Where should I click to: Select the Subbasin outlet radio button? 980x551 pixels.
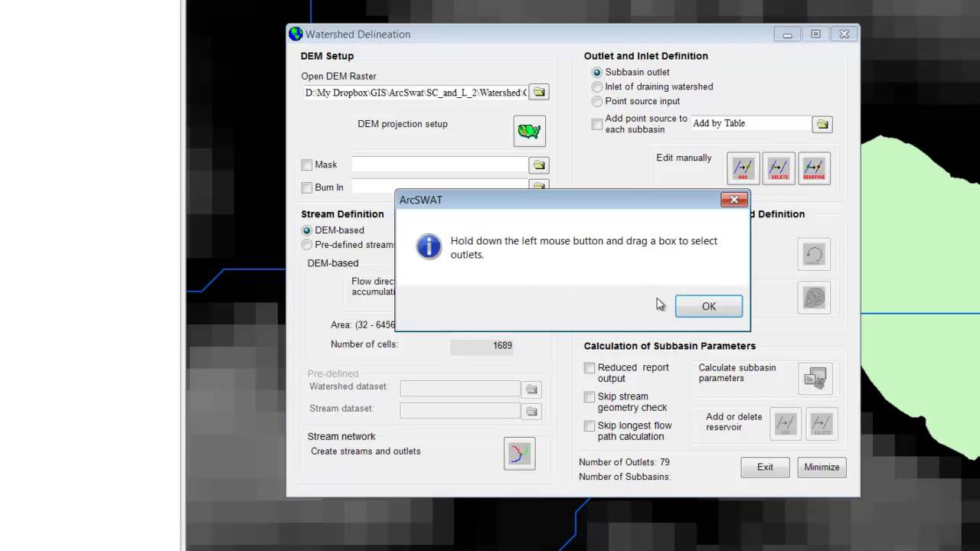(x=597, y=73)
